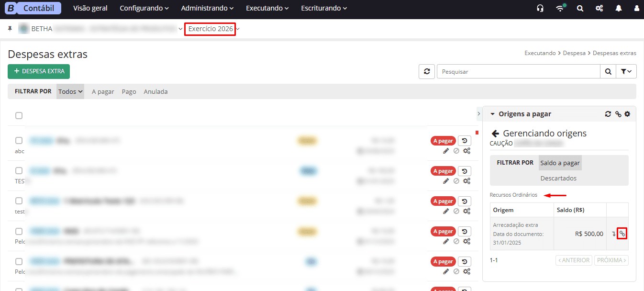Click the top bar search magnifier icon
The width and height of the screenshot is (644, 291).
pyautogui.click(x=580, y=8)
